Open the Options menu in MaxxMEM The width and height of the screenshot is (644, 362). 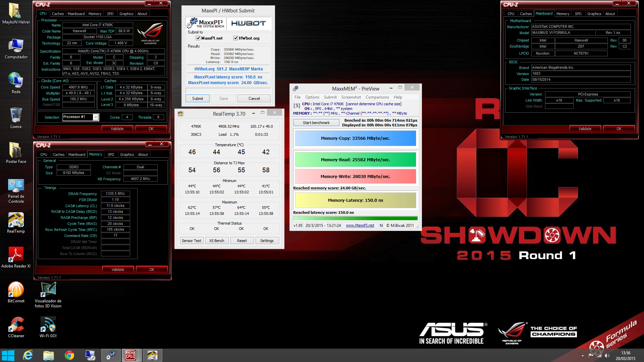312,97
